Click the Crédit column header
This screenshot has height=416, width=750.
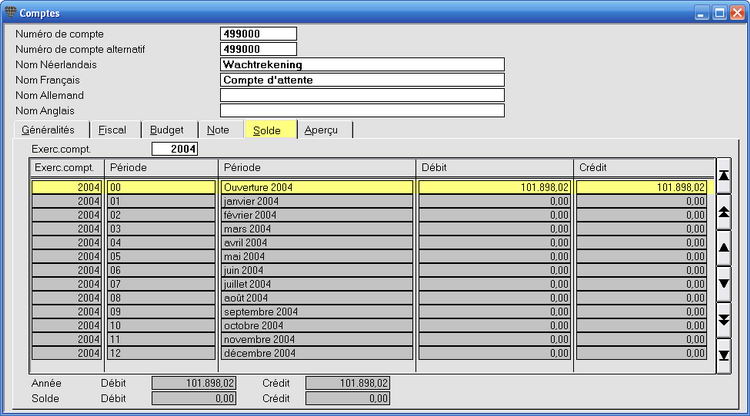[644, 168]
